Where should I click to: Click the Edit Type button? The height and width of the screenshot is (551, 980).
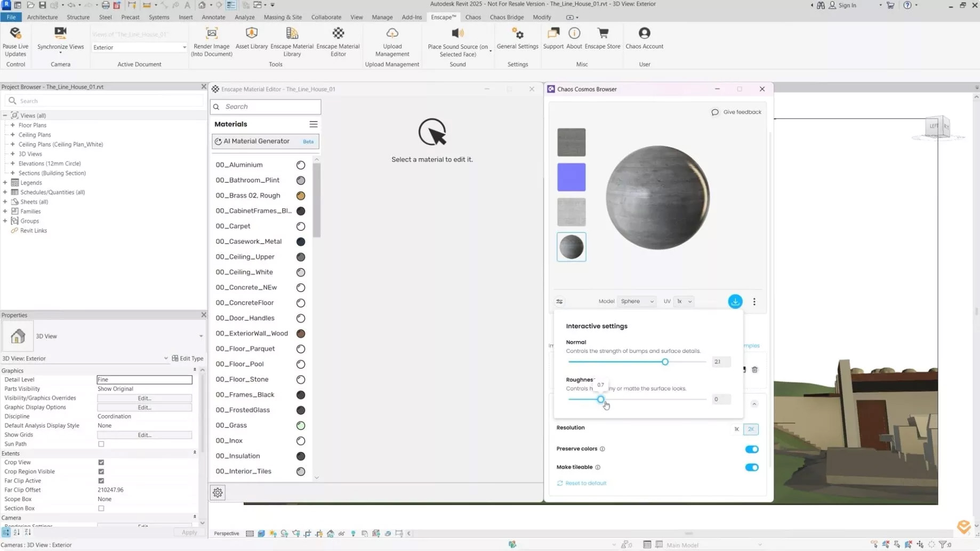pyautogui.click(x=188, y=359)
